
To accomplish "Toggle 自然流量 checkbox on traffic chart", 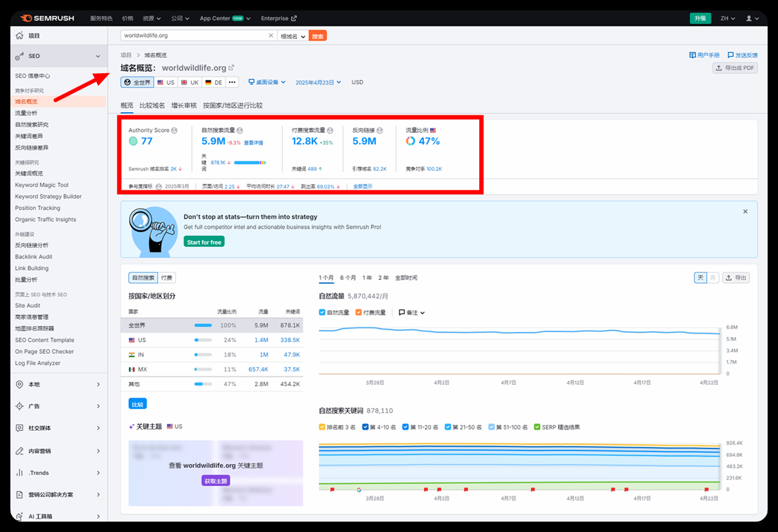I will [322, 312].
